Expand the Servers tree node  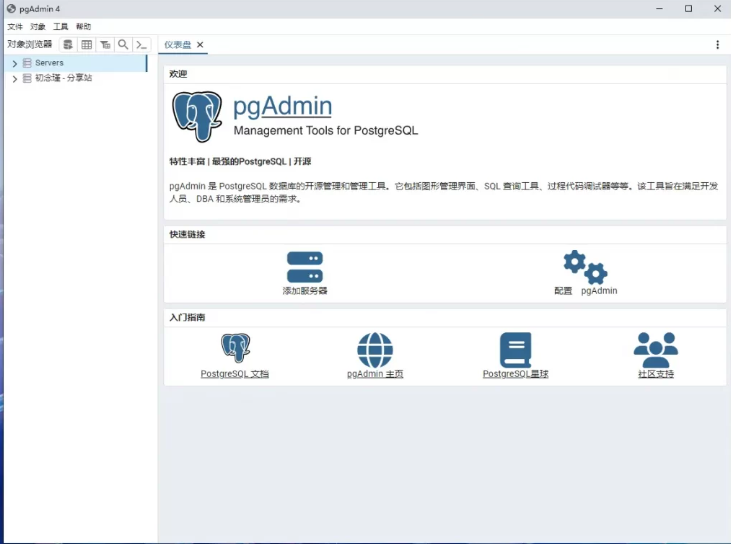pos(14,63)
